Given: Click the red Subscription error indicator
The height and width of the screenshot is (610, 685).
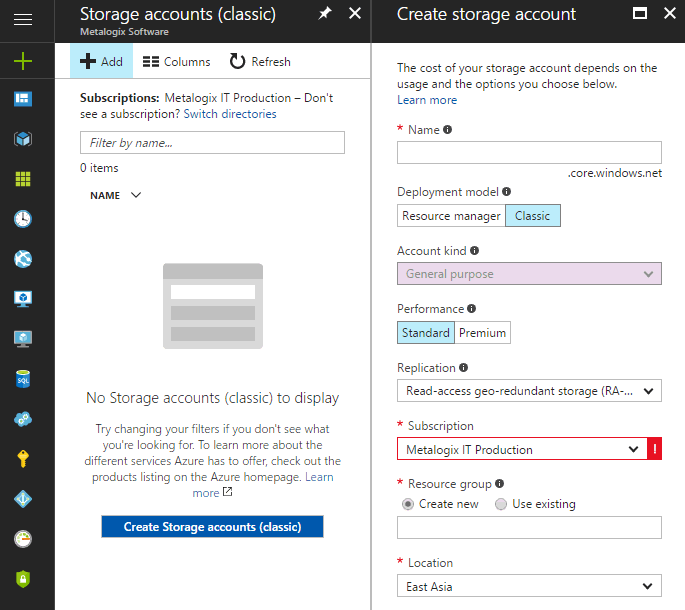Looking at the screenshot, I should tap(654, 449).
